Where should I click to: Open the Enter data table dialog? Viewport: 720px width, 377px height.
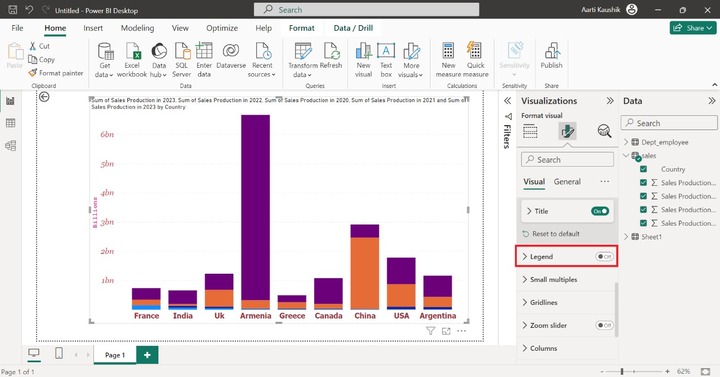click(204, 60)
